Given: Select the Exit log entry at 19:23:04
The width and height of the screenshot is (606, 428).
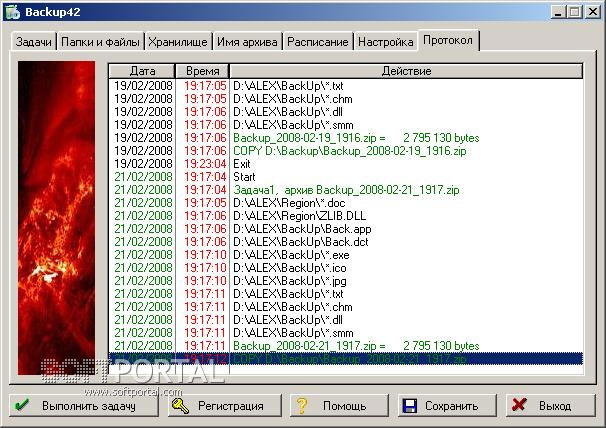Looking at the screenshot, I should [346, 164].
